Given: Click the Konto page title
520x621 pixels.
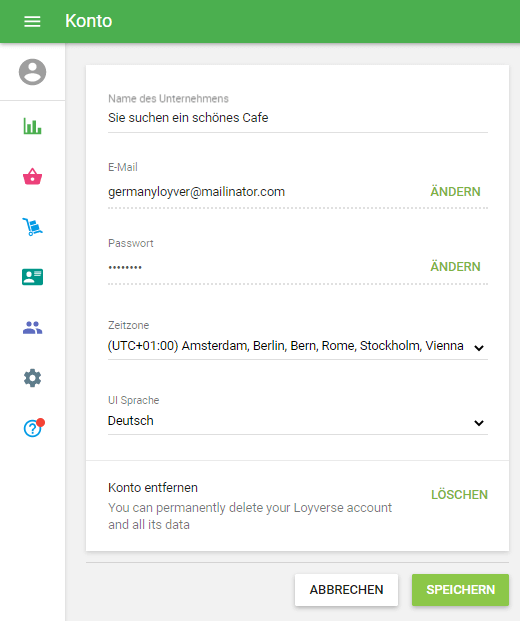Looking at the screenshot, I should (x=88, y=21).
